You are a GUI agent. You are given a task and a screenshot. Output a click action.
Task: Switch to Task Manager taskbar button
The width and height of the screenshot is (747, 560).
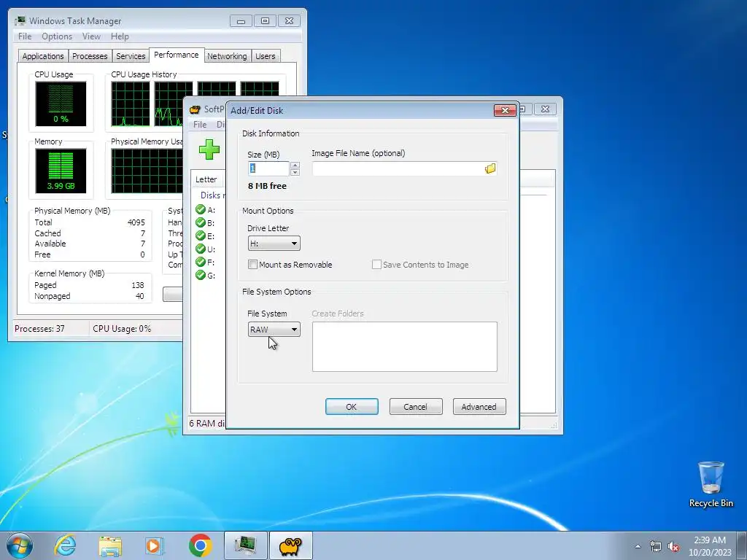[246, 545]
